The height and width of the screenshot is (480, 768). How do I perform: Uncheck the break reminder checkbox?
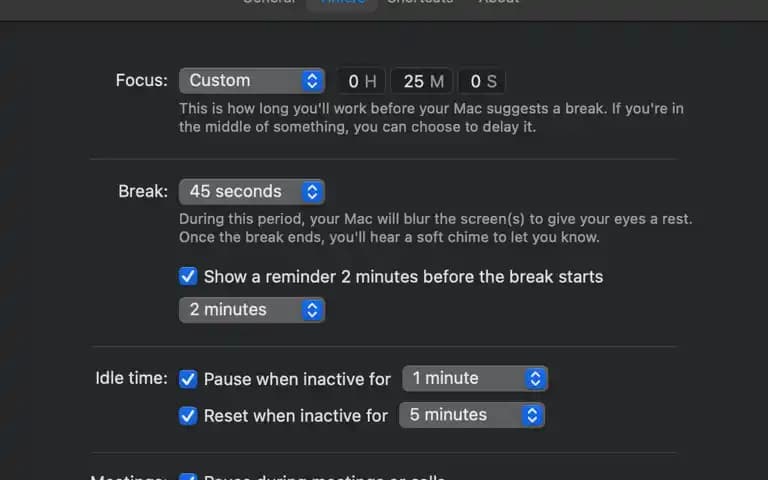[188, 276]
